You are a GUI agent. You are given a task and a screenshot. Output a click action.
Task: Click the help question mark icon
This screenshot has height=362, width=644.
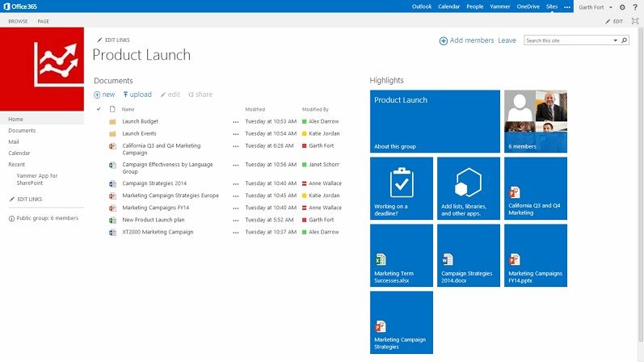[x=635, y=7]
